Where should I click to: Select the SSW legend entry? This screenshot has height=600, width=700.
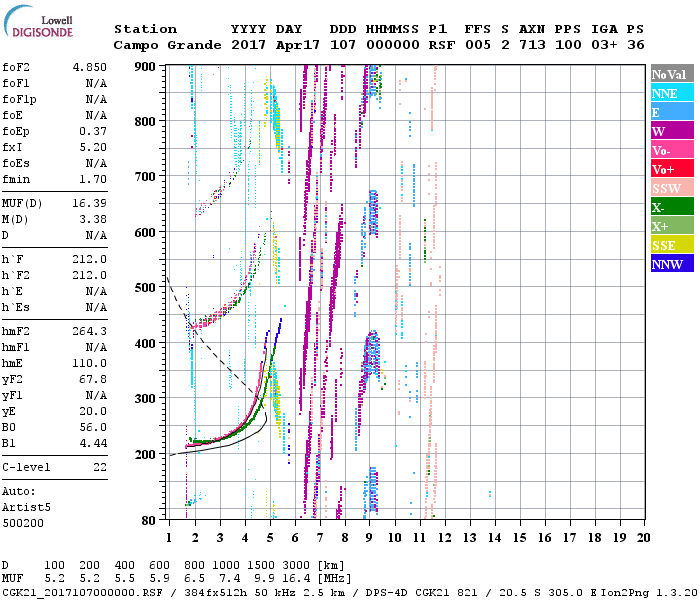pyautogui.click(x=672, y=188)
